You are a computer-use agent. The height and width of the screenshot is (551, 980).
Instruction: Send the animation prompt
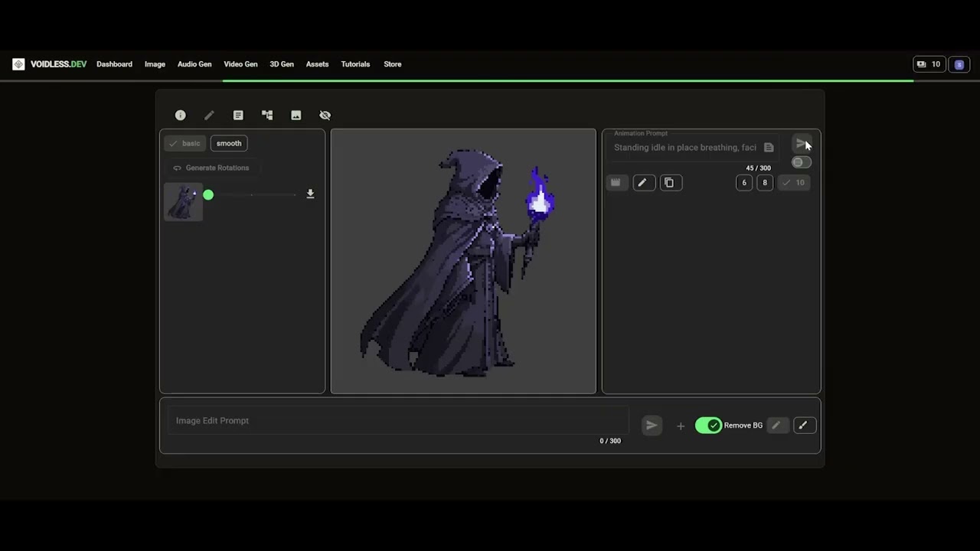click(x=801, y=144)
